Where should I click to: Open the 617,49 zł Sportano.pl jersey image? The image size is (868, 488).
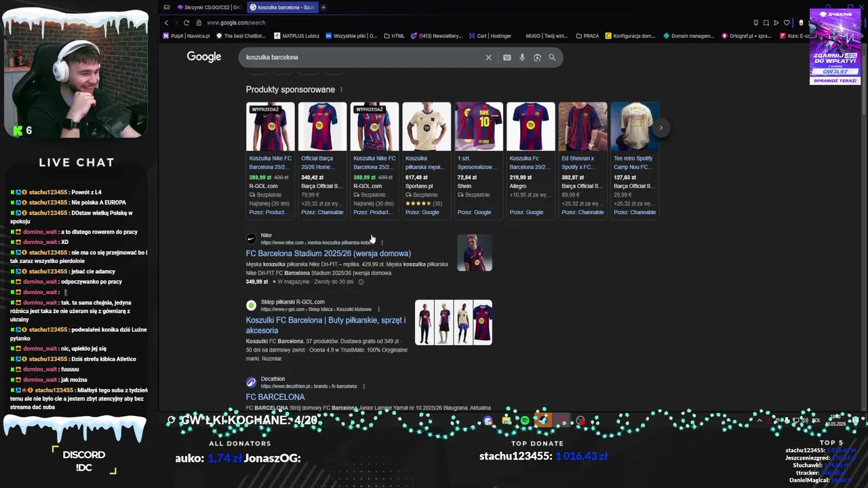tap(427, 127)
